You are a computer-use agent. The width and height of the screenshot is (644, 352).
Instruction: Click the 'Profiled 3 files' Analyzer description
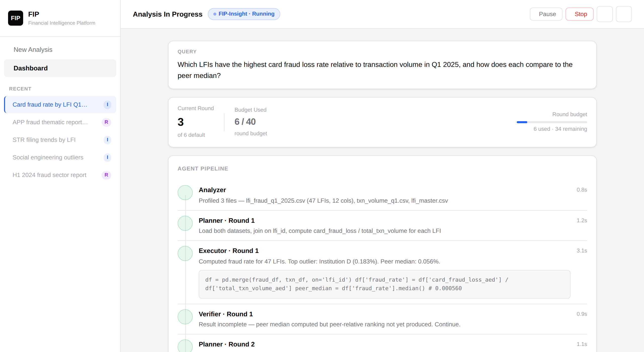(323, 201)
